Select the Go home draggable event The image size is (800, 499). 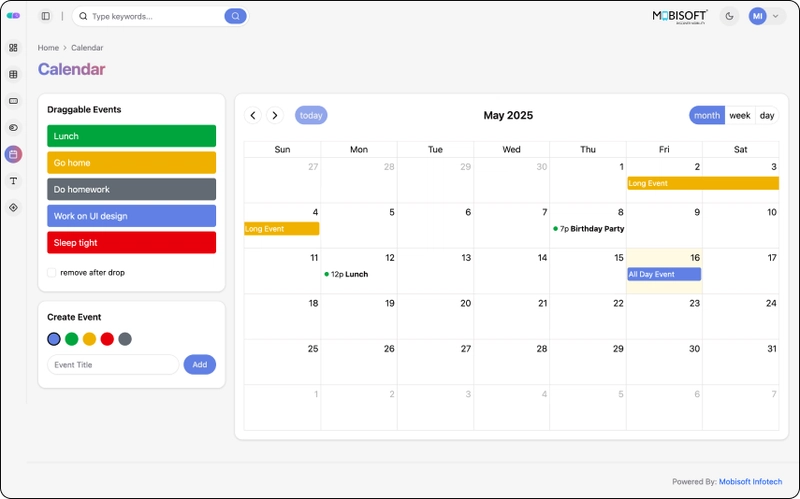[x=132, y=163]
